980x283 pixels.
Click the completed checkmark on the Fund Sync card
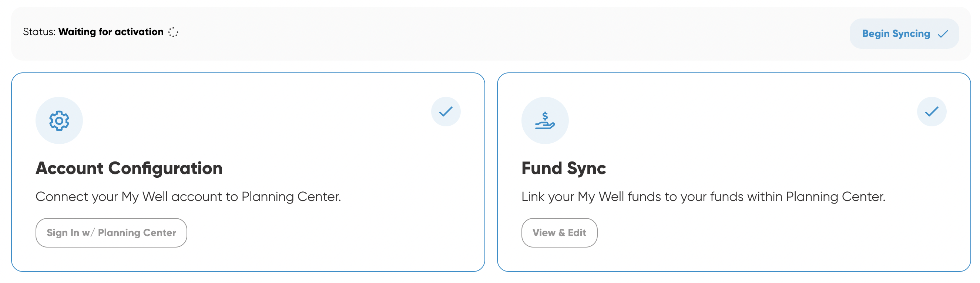pos(932,111)
